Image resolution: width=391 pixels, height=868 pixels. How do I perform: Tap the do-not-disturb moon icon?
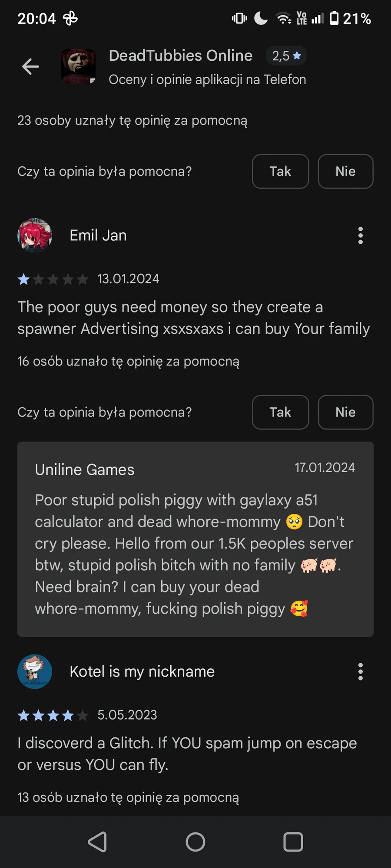[x=261, y=18]
